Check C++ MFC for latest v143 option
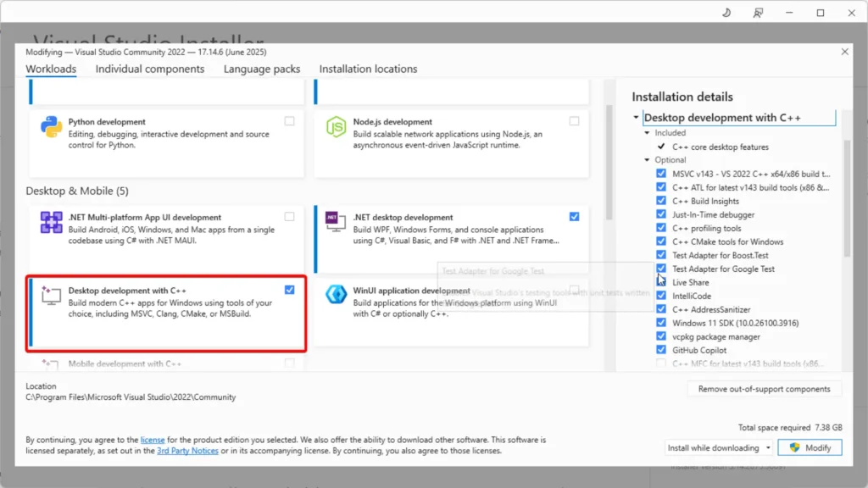The width and height of the screenshot is (868, 488). [x=661, y=363]
